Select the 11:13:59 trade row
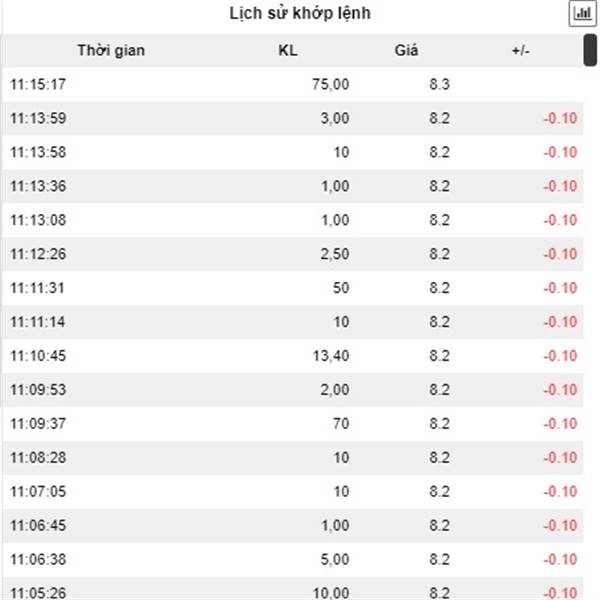 [293, 118]
